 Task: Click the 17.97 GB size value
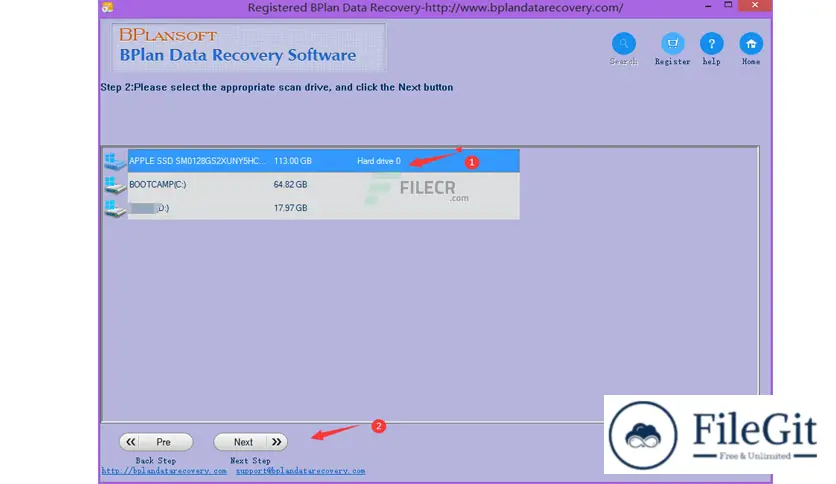click(291, 208)
